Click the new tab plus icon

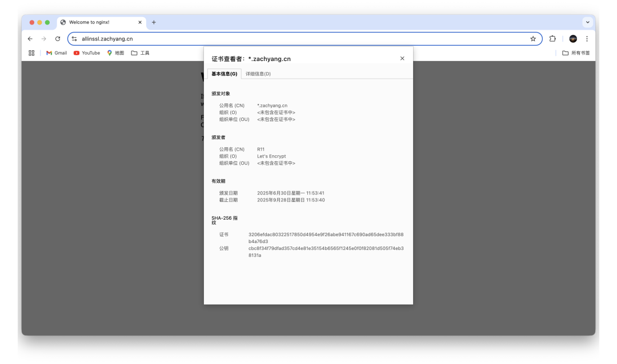154,22
